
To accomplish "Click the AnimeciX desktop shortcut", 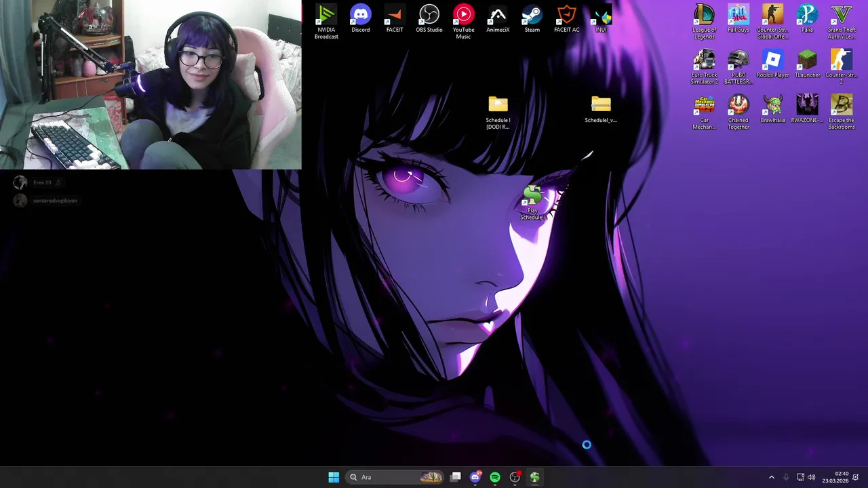I will (498, 19).
